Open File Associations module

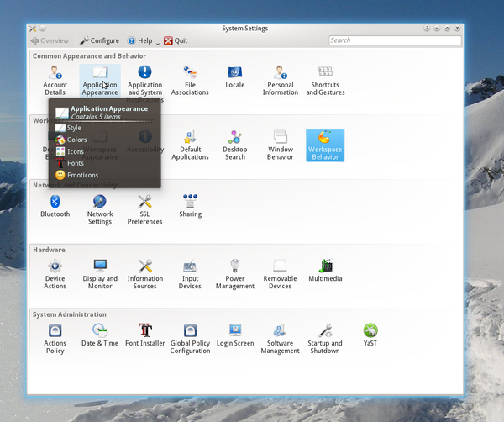[x=190, y=80]
